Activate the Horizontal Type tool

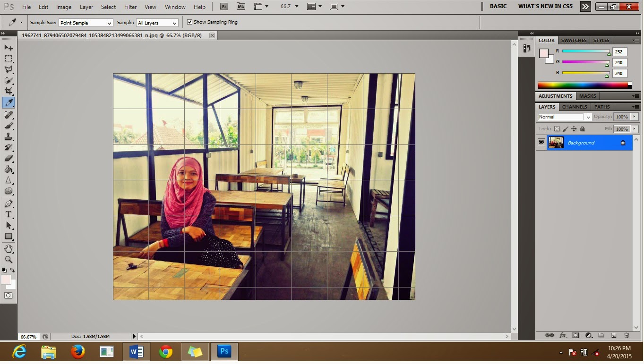9,214
